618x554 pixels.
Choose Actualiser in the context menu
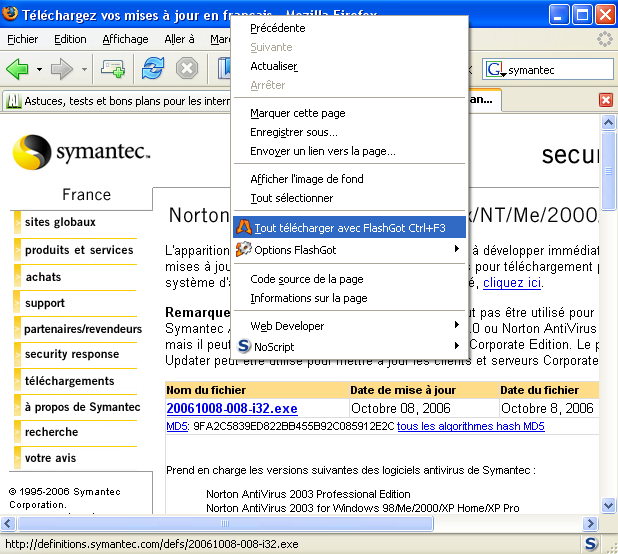(x=349, y=66)
